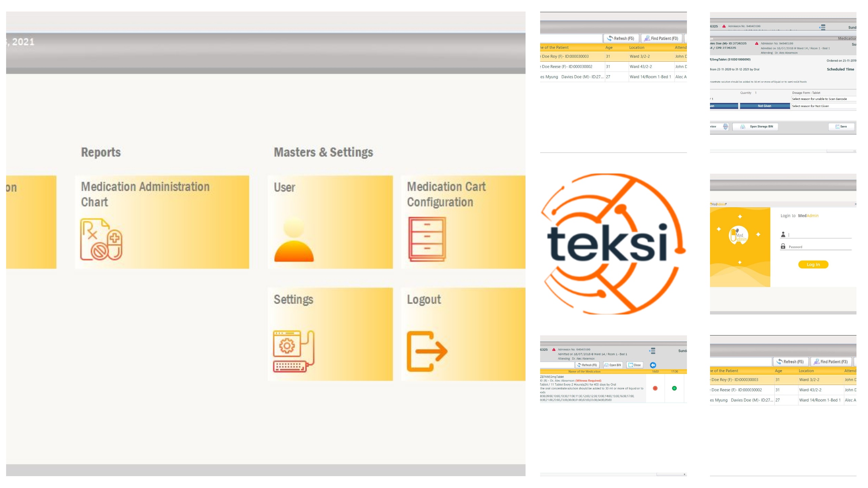Click the padlock icon on login form
The image size is (868, 488).
[x=783, y=246]
